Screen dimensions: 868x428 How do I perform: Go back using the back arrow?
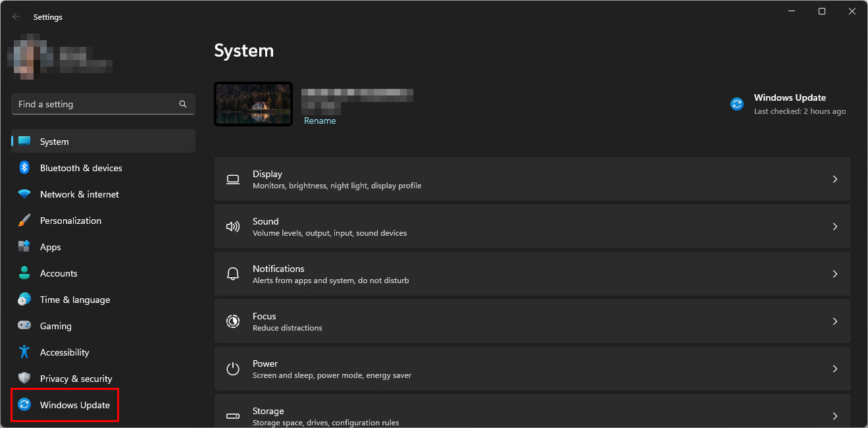click(16, 17)
